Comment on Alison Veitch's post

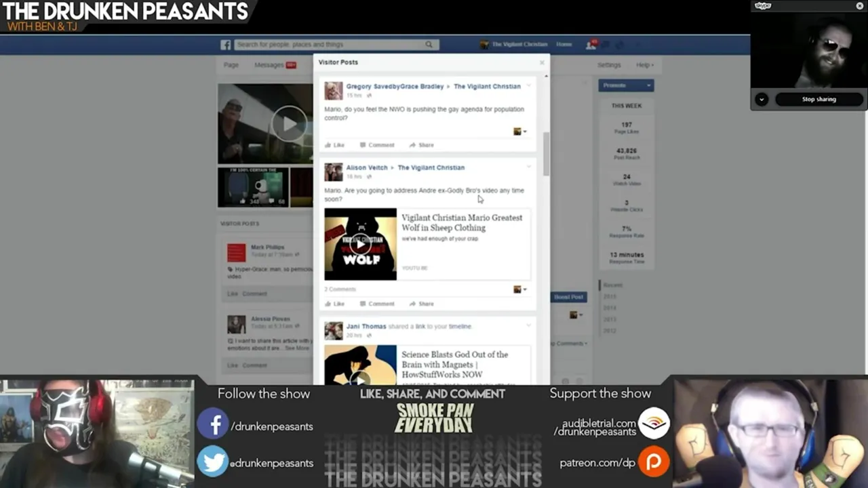click(x=376, y=304)
